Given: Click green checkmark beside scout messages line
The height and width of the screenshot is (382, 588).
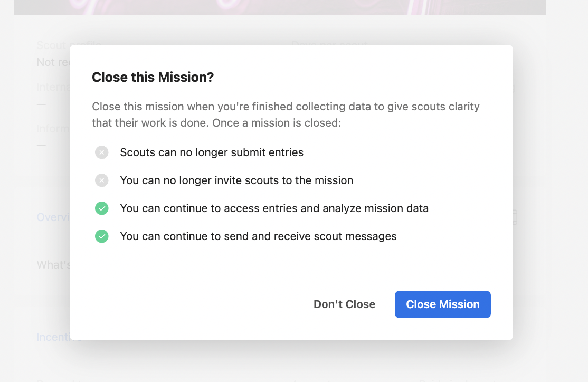Looking at the screenshot, I should tap(102, 236).
